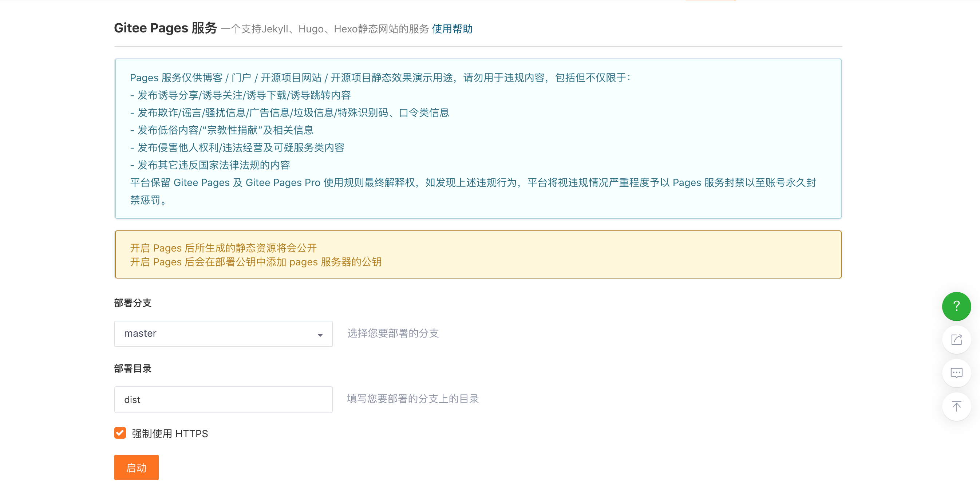
Task: Click the line 发布其它违反国家法律法规的内容
Action: click(210, 165)
